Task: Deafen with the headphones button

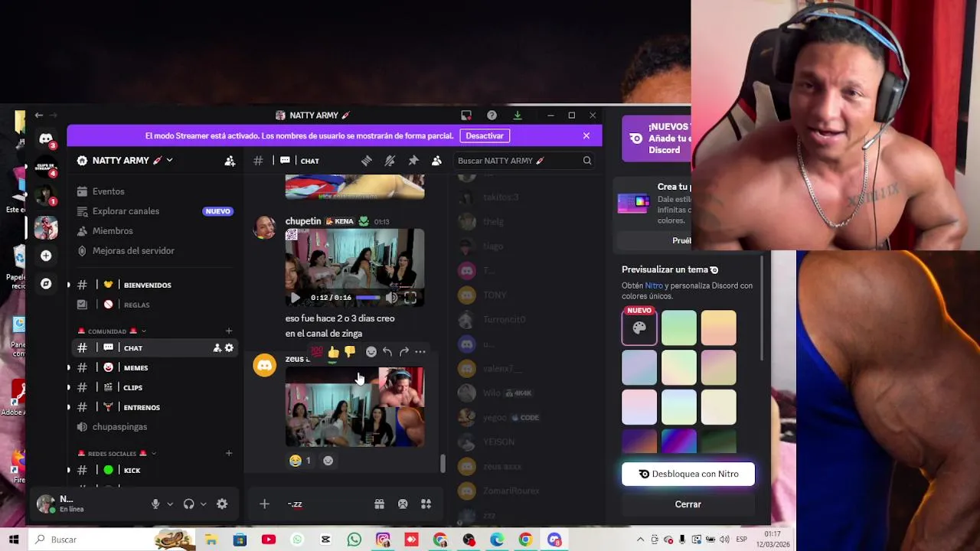Action: (188, 504)
